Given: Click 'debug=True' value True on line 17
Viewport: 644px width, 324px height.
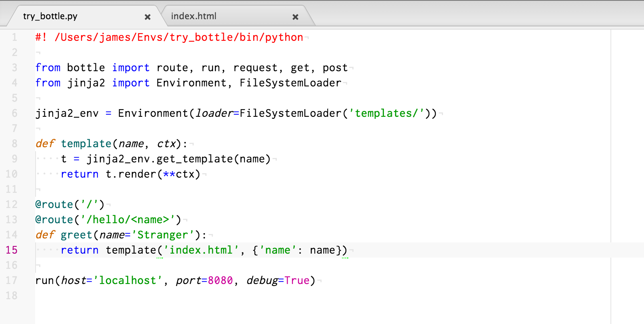Looking at the screenshot, I should [x=297, y=280].
